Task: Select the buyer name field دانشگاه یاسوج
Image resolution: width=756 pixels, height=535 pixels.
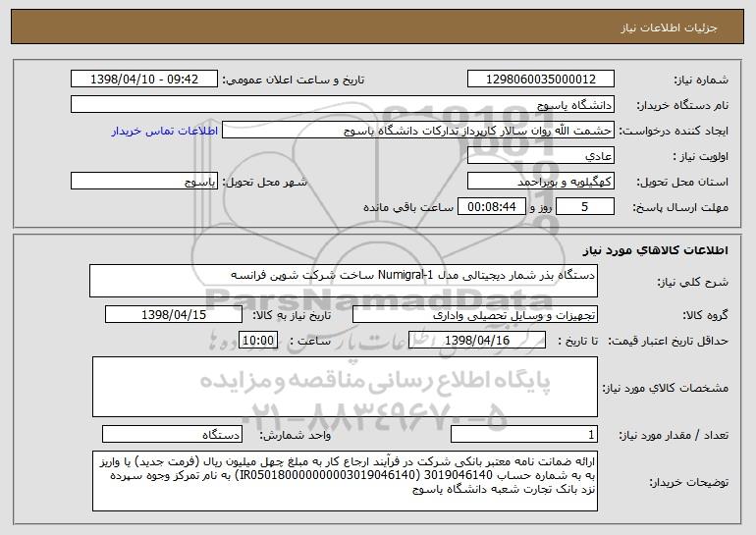Action: [x=343, y=105]
